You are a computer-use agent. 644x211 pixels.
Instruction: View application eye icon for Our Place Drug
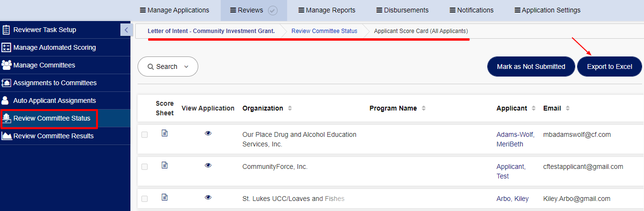click(x=208, y=133)
